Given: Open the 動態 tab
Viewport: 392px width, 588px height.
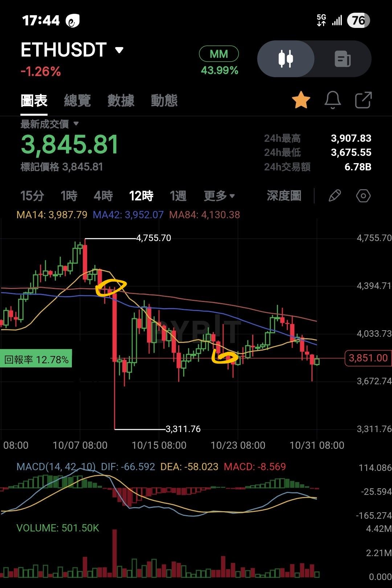Looking at the screenshot, I should click(164, 100).
